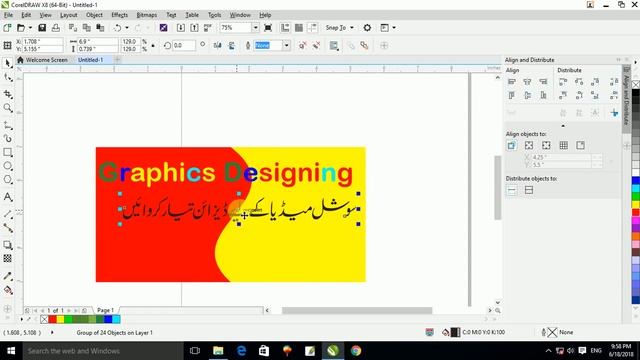
Task: Click Align center horizontally icon
Action: pyautogui.click(x=527, y=82)
